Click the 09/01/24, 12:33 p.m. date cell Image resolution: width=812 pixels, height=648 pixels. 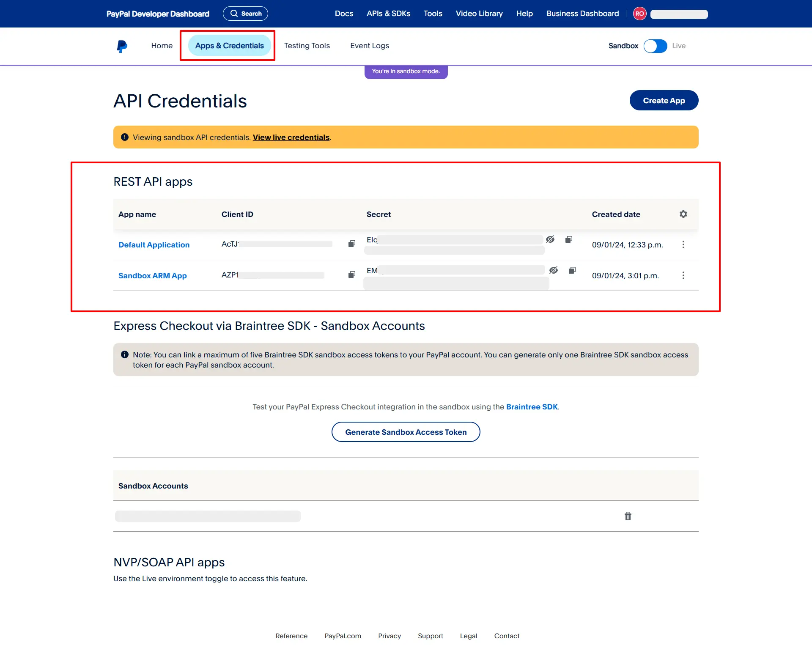point(627,245)
